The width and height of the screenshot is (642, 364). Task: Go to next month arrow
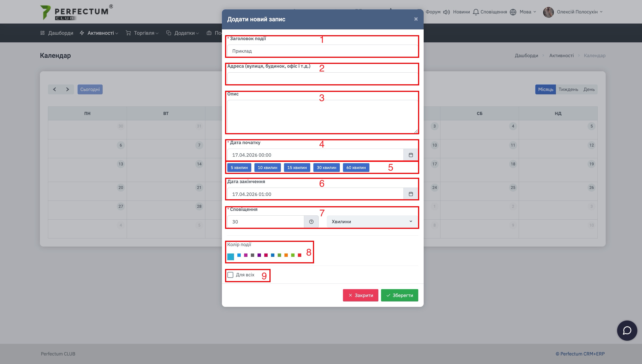(x=67, y=89)
